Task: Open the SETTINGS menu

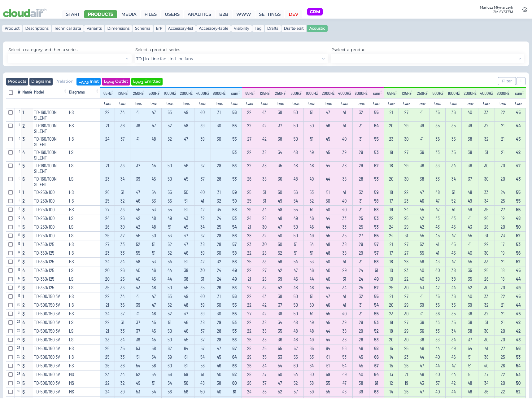Action: pyautogui.click(x=270, y=14)
